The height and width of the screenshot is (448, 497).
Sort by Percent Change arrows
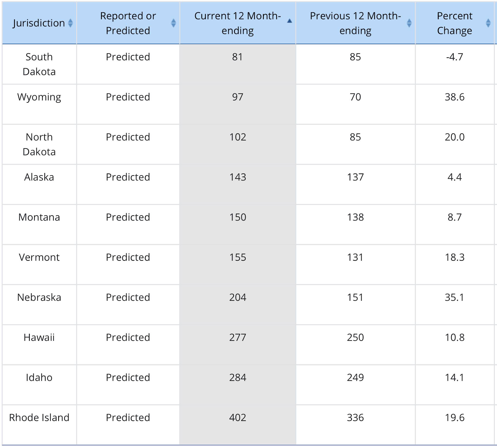click(488, 23)
